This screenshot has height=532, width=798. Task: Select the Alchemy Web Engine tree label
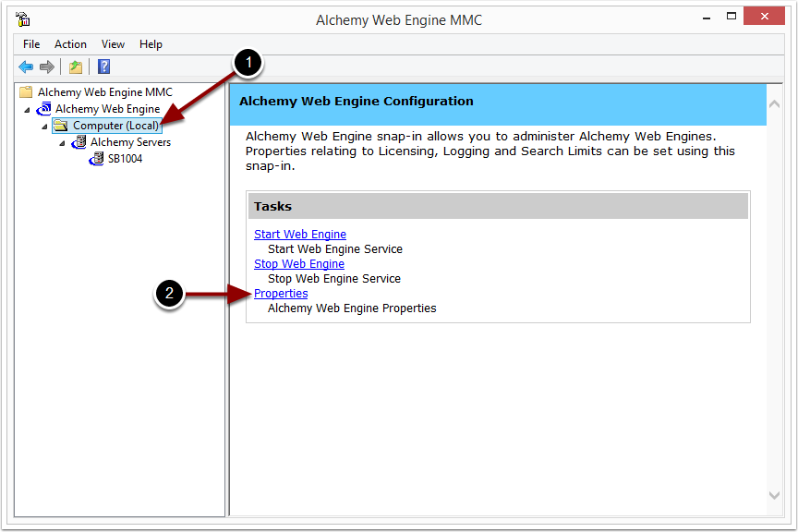108,109
